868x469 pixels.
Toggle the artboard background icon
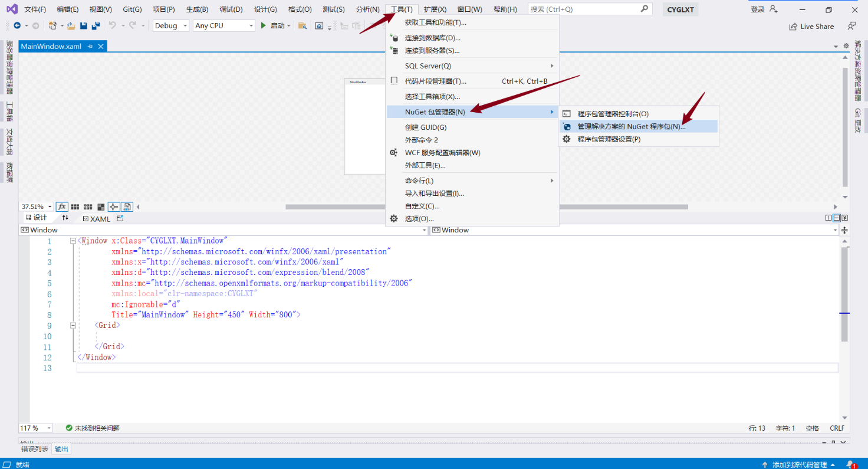coord(101,206)
